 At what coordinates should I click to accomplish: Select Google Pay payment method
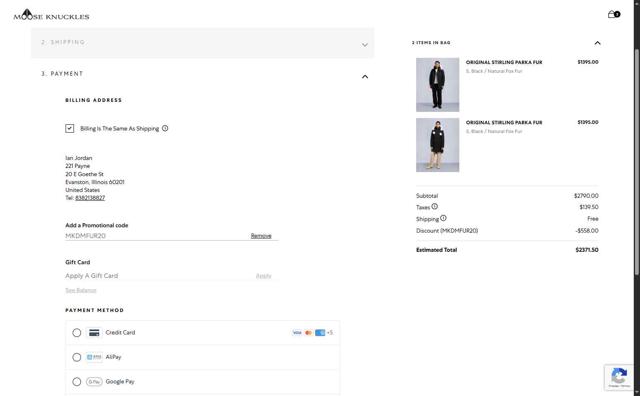[x=77, y=382]
